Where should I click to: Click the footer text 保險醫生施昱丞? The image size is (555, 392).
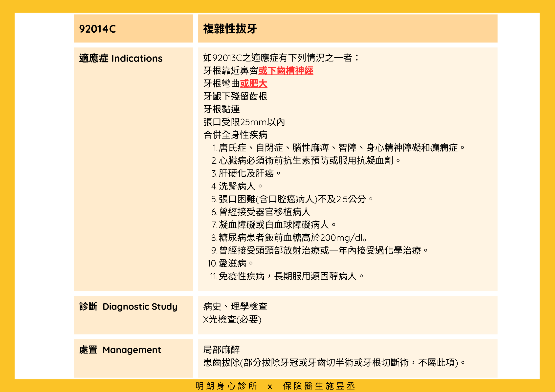(319, 386)
